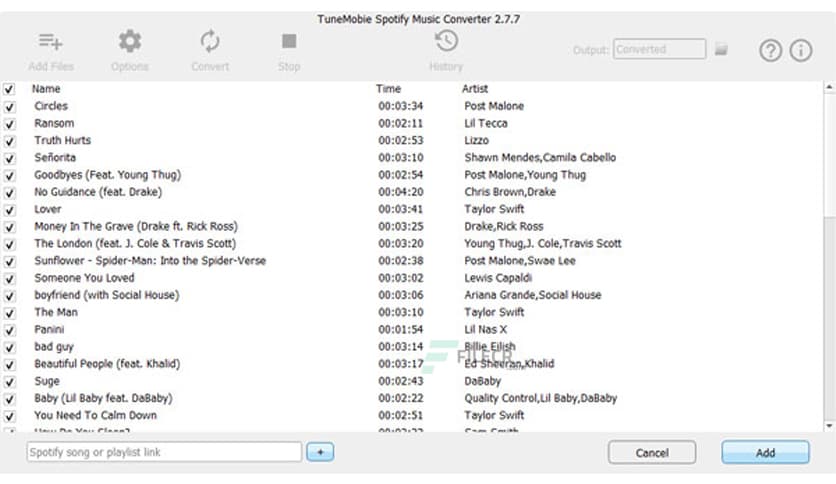Uncheck the bad guy checkbox
The height and width of the screenshot is (484, 836).
[9, 347]
